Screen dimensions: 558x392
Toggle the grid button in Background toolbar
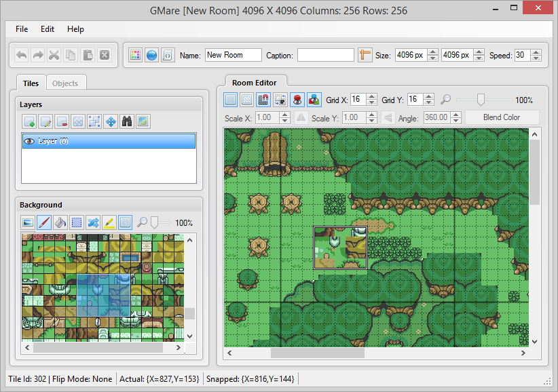click(x=126, y=223)
